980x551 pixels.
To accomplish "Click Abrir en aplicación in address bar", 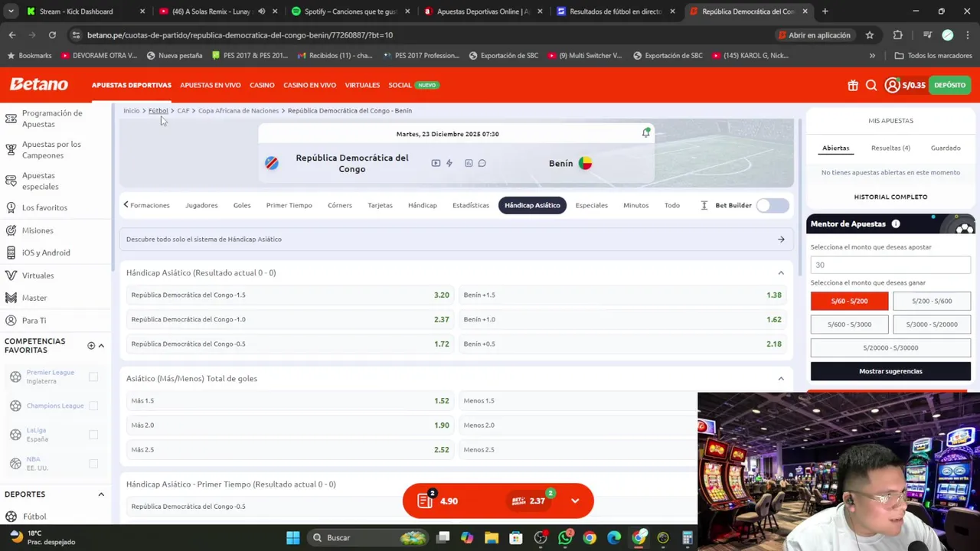I will coord(815,35).
